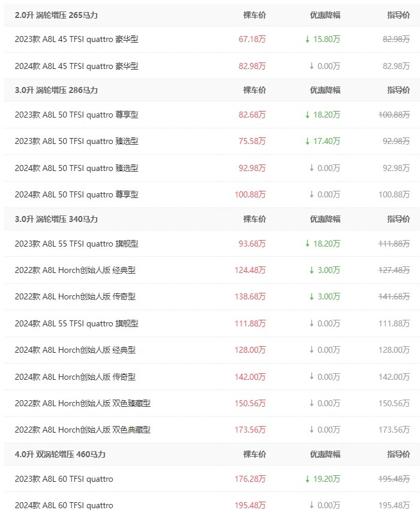
Task: Click 指导价 header in 460马力 section
Action: click(x=398, y=454)
